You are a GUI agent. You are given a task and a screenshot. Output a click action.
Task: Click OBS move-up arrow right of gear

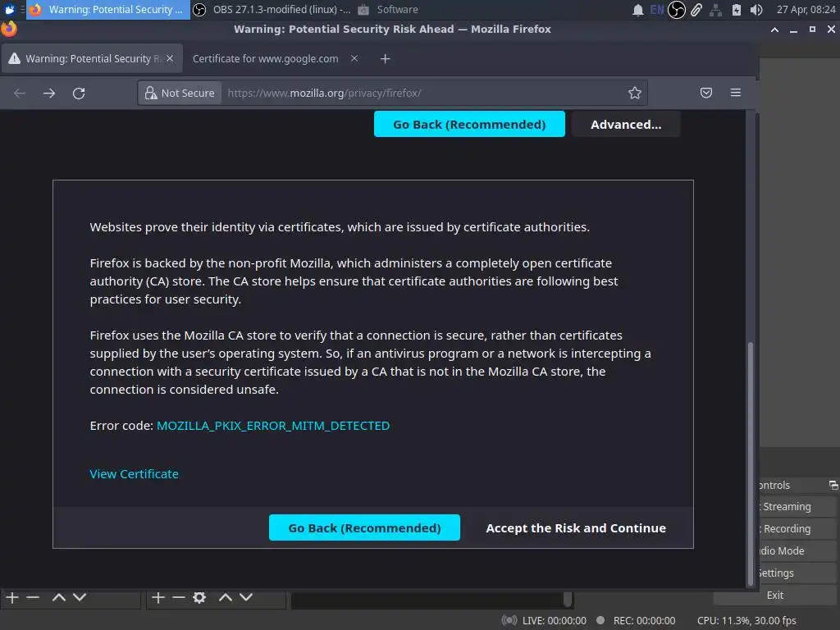pyautogui.click(x=226, y=597)
